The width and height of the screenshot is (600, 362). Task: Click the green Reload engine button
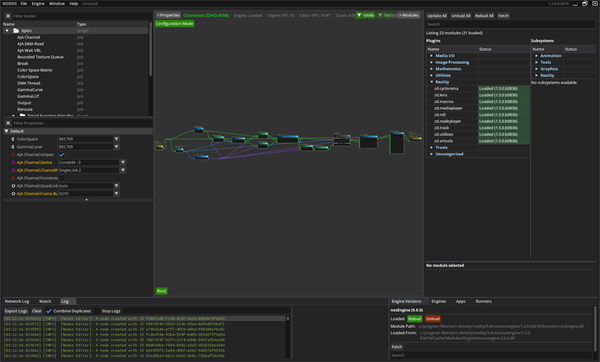tap(415, 319)
